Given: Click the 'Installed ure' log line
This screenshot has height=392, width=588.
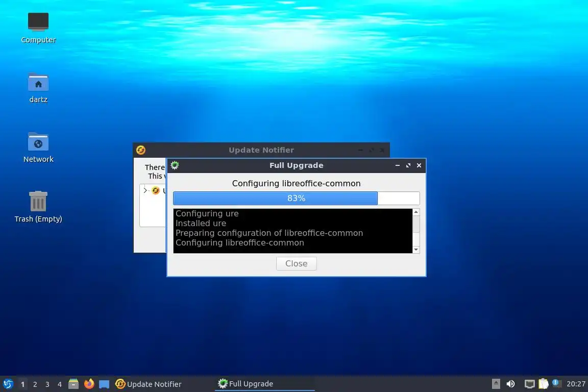Looking at the screenshot, I should (201, 223).
